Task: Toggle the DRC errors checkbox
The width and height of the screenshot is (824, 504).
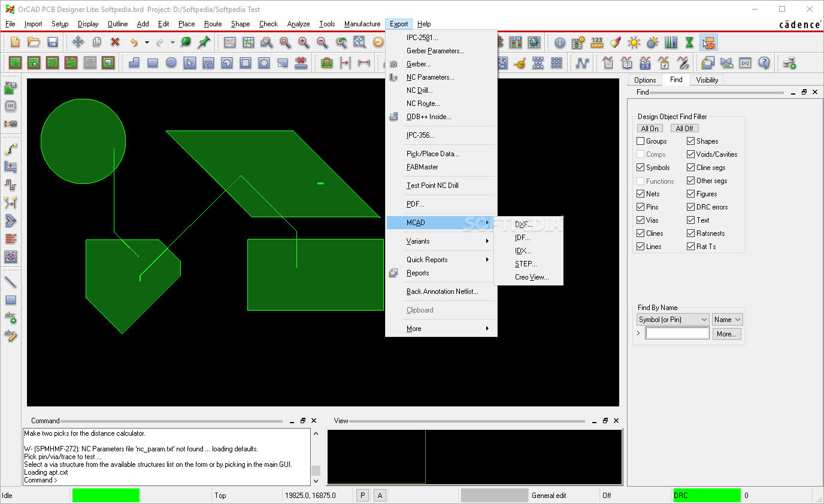Action: [x=691, y=207]
